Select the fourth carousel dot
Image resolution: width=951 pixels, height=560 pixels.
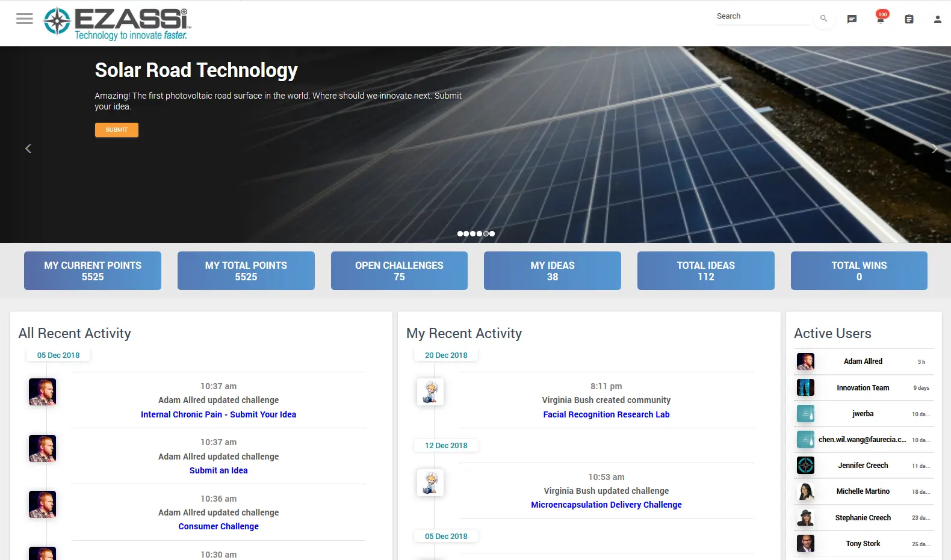pos(480,233)
